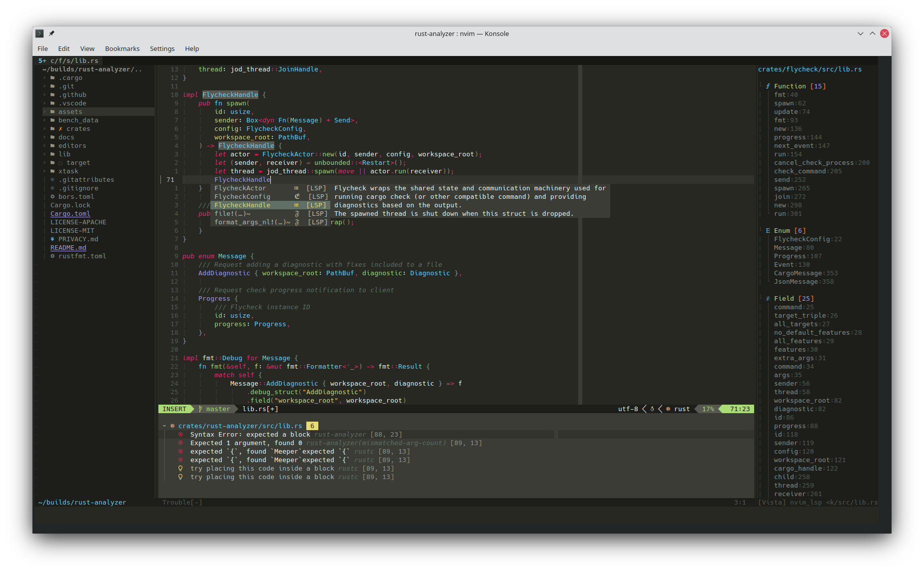Click the bench_data folder icon
The image size is (924, 572).
tap(52, 120)
